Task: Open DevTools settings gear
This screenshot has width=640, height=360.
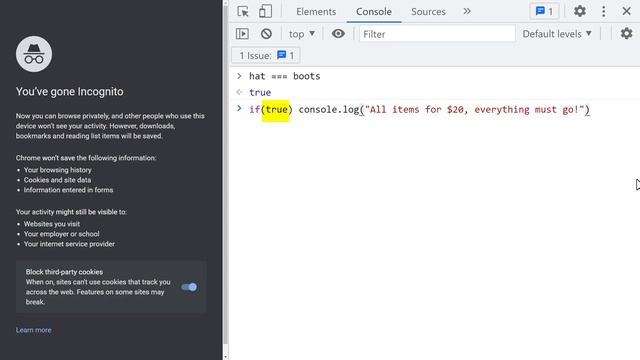Action: coord(580,11)
